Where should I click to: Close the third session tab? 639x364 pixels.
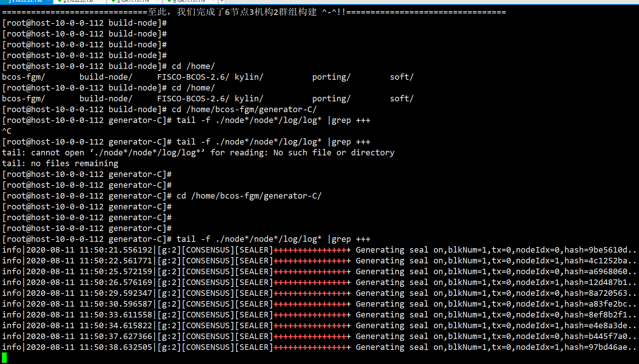157,1
